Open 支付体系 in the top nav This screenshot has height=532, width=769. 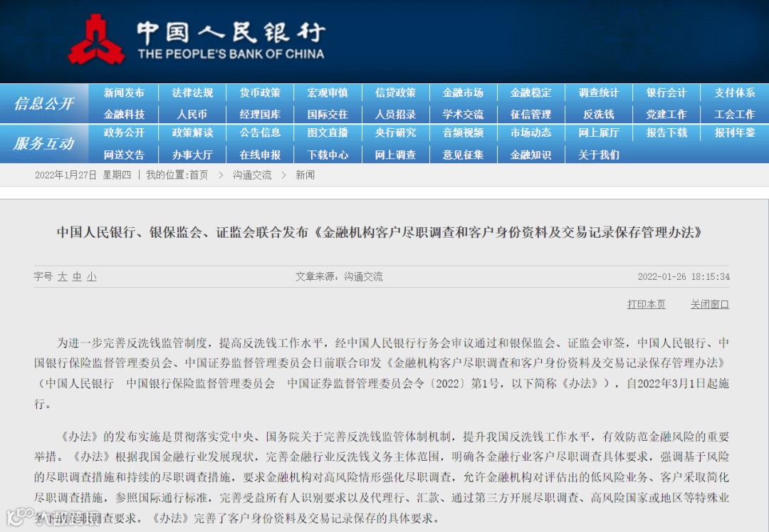click(735, 93)
